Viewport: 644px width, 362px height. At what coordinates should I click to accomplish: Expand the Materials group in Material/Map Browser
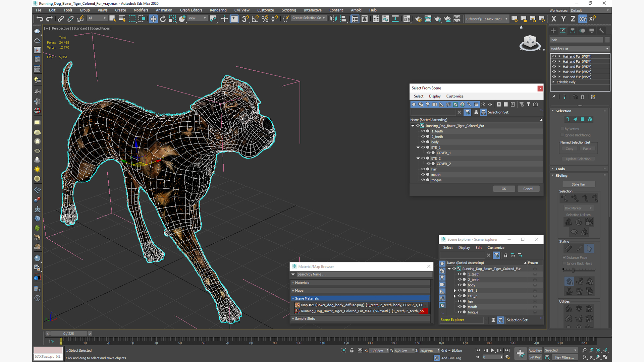click(301, 283)
